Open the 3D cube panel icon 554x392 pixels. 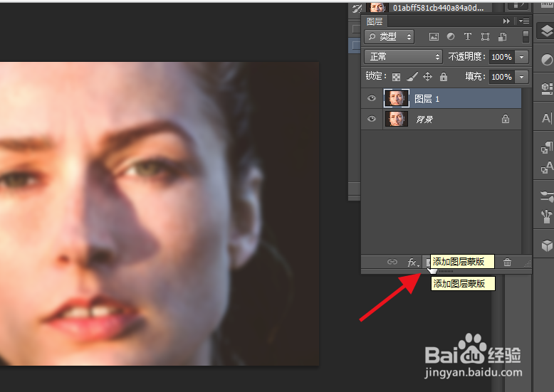tap(547, 245)
